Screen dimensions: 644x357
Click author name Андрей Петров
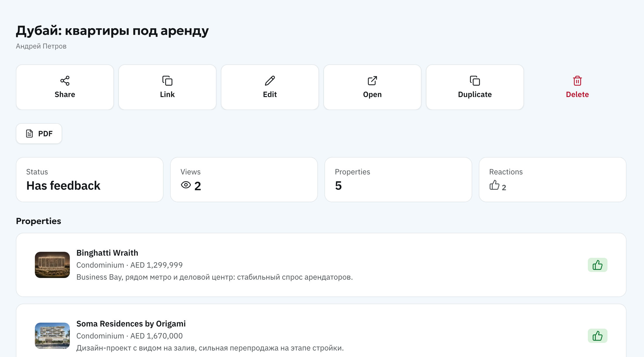[41, 46]
